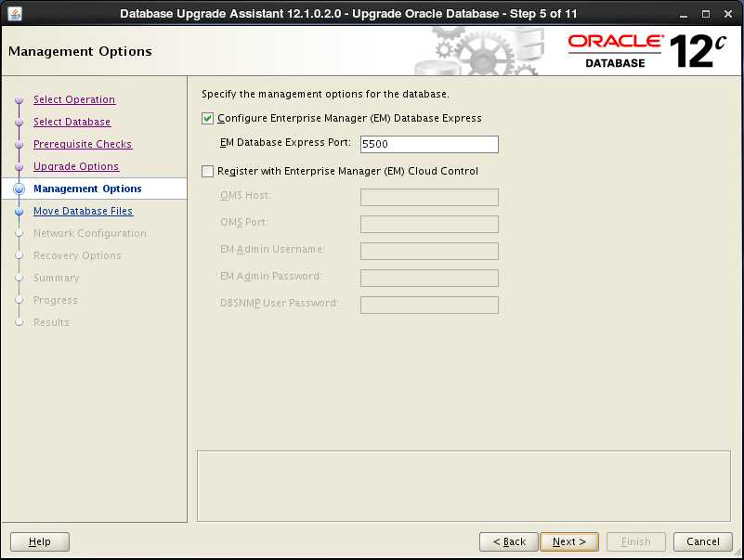Minimize the Database Upgrade Assistant window

(684, 14)
